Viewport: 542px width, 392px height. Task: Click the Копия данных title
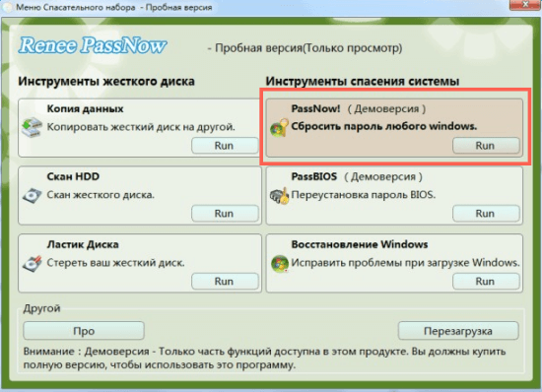click(x=85, y=108)
